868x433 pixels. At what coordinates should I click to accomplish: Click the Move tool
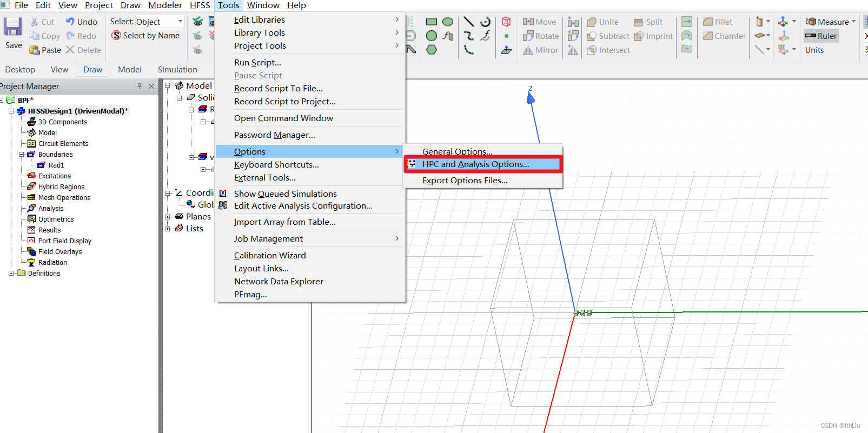click(x=539, y=22)
